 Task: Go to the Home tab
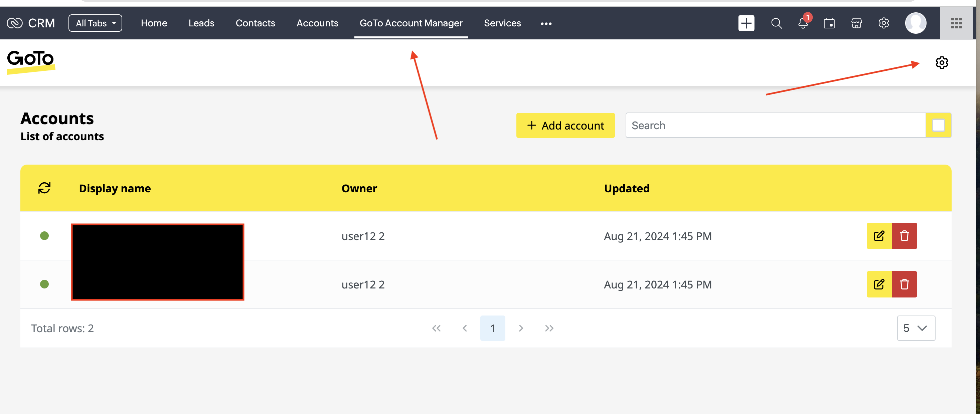pos(154,23)
